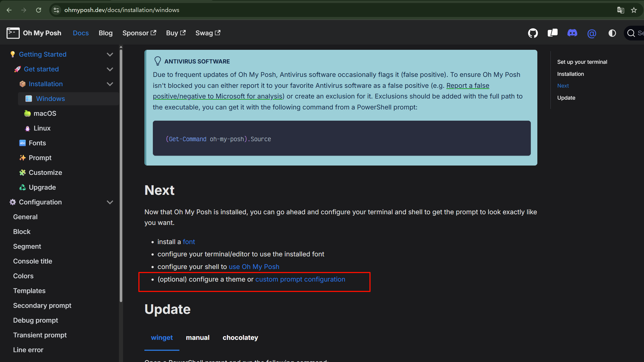Open the GitHub repository icon
The image size is (644, 362).
click(x=533, y=33)
